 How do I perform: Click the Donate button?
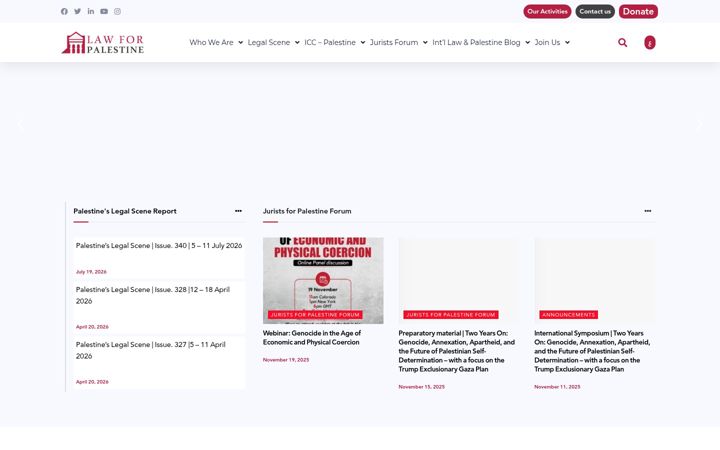pos(638,11)
